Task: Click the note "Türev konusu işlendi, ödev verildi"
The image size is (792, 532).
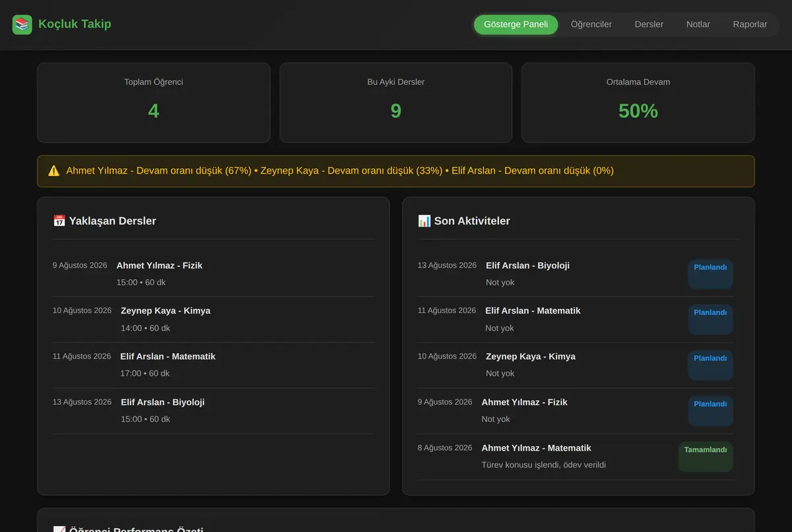Action: 544,465
